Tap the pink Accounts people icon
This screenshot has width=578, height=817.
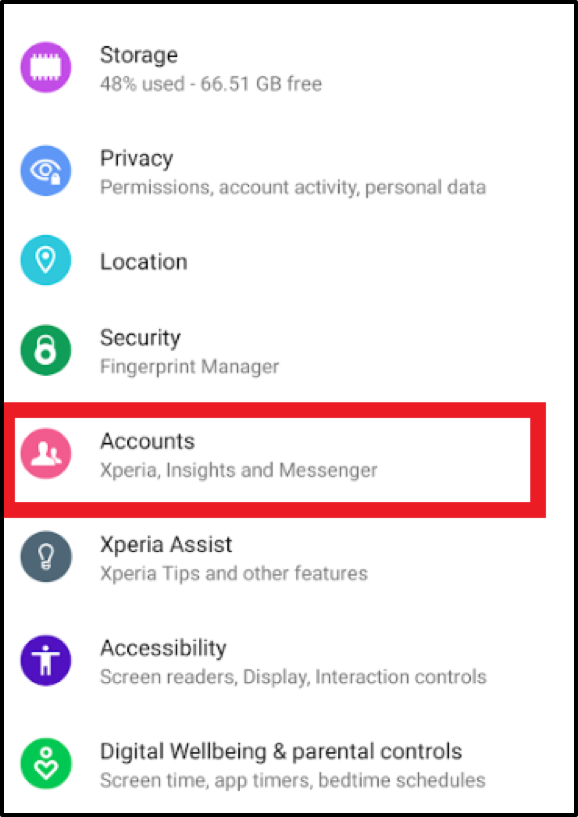(46, 453)
